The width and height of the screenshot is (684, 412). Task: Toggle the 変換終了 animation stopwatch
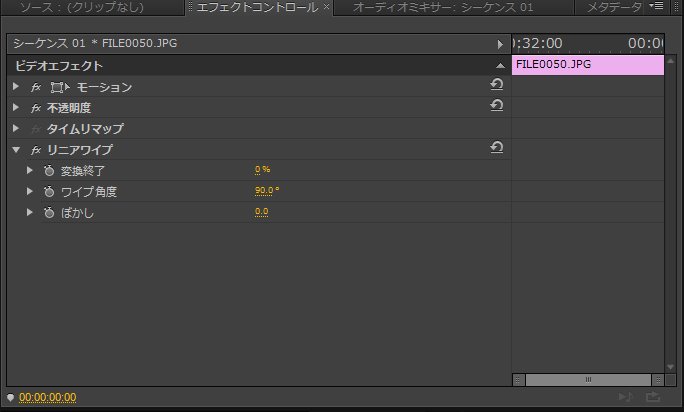(x=49, y=171)
